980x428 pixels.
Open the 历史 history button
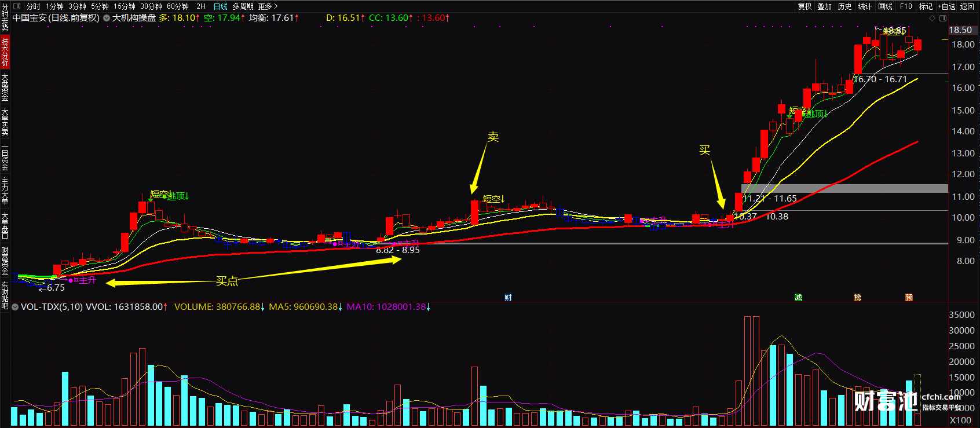(844, 6)
